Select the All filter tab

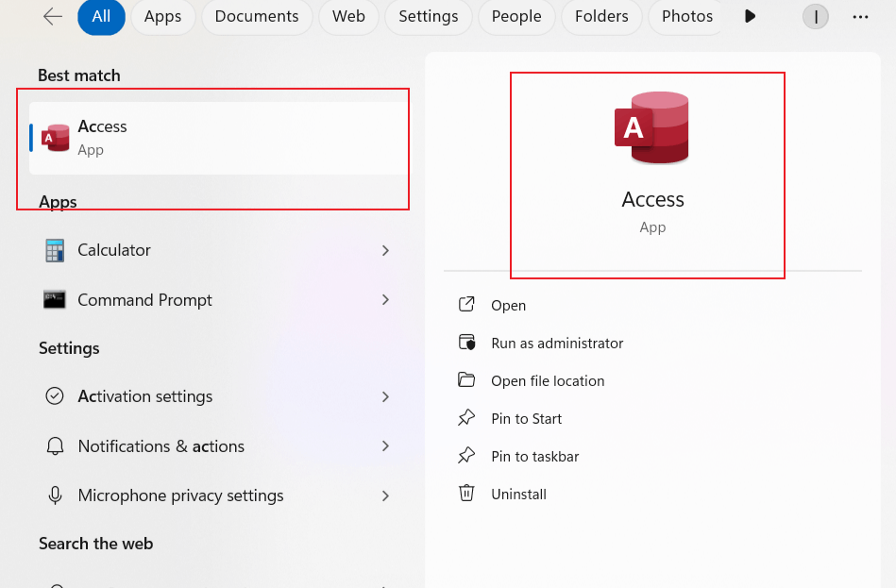[x=101, y=17]
